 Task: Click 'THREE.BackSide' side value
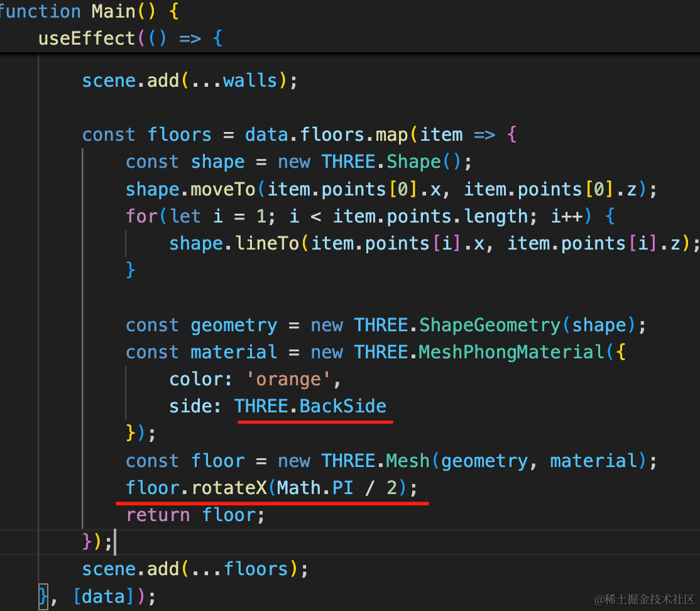click(310, 407)
